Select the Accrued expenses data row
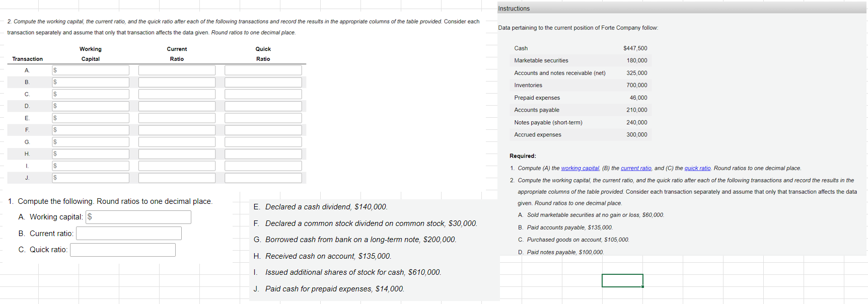Screen dimensions: 868x304 (x=580, y=134)
